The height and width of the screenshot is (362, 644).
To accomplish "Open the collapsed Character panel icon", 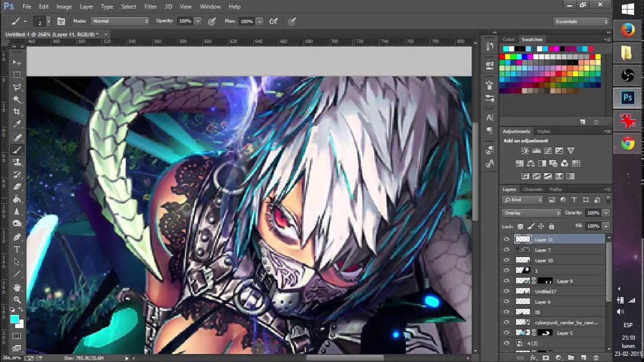I will pos(490,118).
